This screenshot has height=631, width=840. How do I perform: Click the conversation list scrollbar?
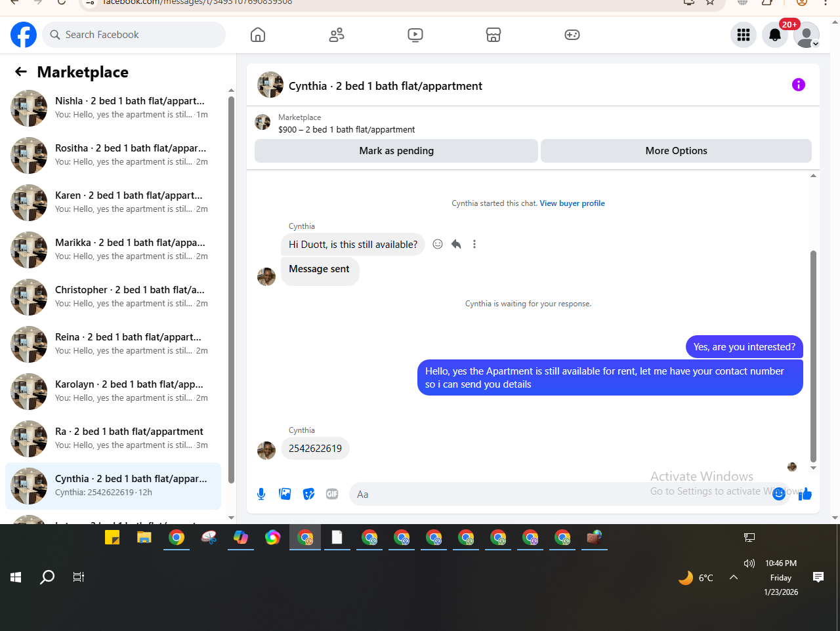click(x=231, y=289)
